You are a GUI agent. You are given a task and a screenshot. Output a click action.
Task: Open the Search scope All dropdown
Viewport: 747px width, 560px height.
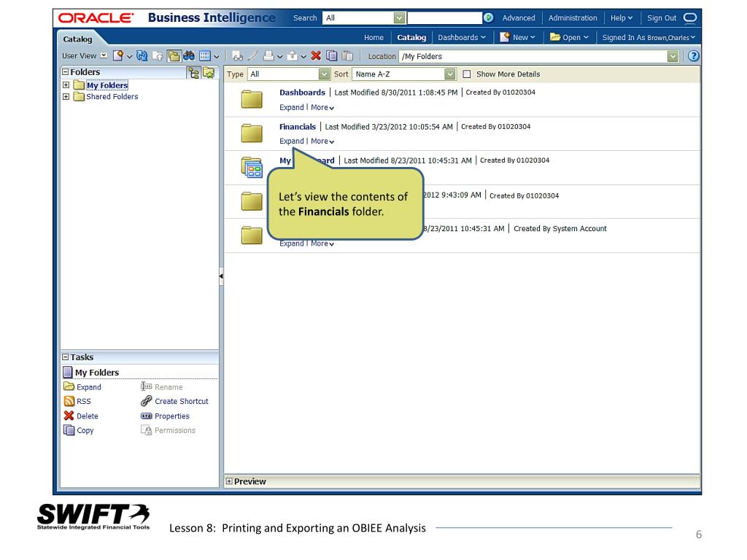pos(399,17)
